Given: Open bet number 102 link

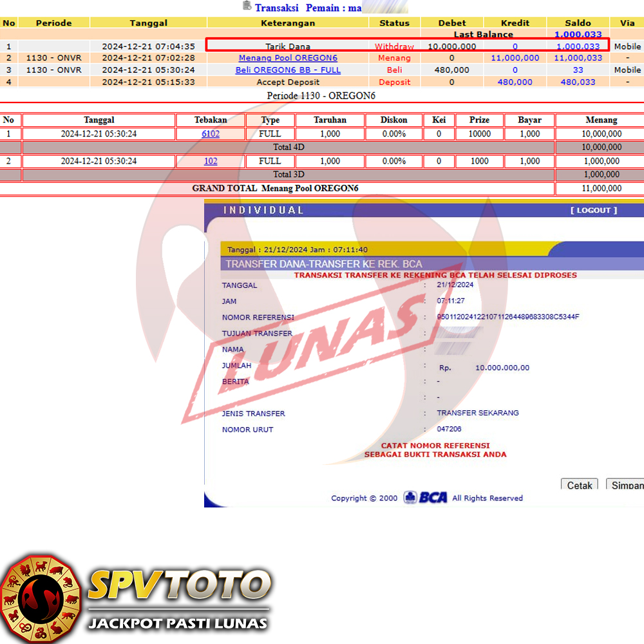Looking at the screenshot, I should pyautogui.click(x=211, y=161).
